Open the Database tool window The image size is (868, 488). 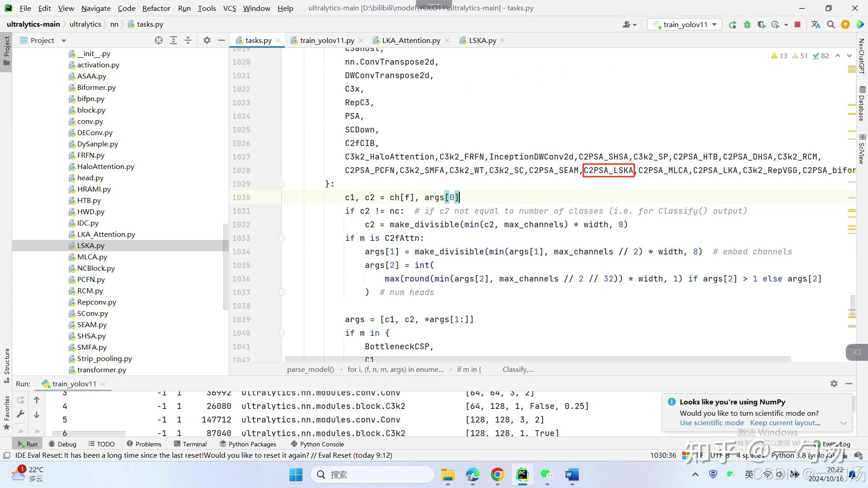coord(862,104)
